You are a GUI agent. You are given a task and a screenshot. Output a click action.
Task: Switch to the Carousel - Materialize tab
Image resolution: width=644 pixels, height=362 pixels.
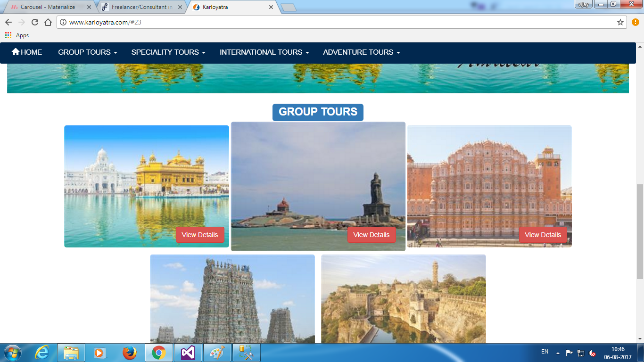pos(47,7)
